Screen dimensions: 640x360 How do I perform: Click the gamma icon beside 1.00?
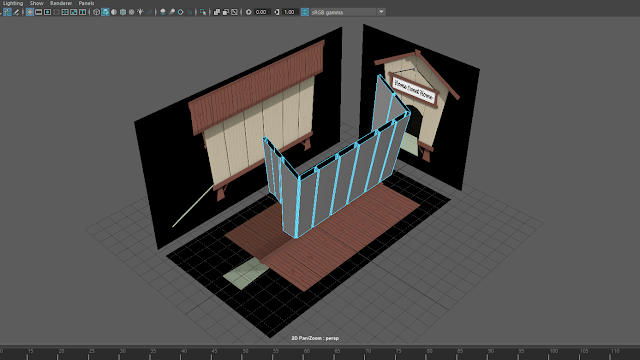pyautogui.click(x=277, y=12)
